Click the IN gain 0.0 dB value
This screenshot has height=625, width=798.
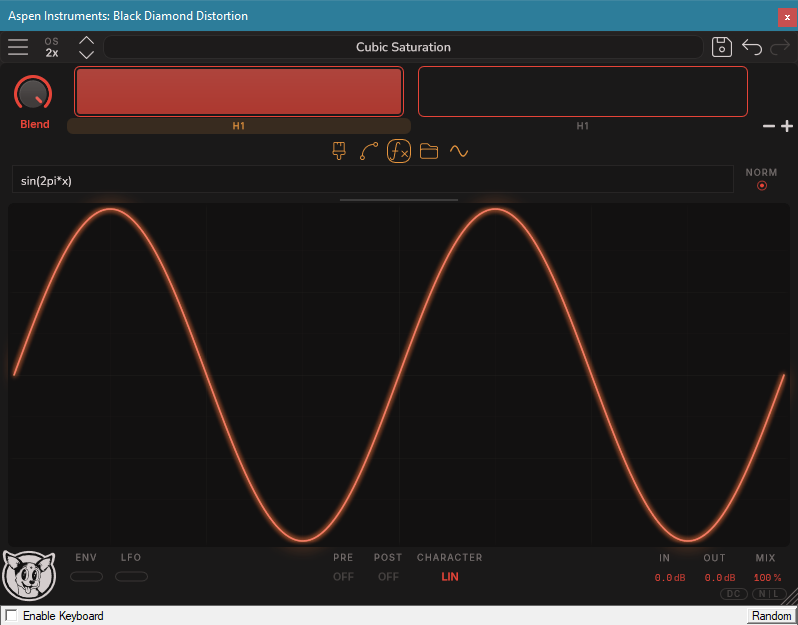pos(669,578)
